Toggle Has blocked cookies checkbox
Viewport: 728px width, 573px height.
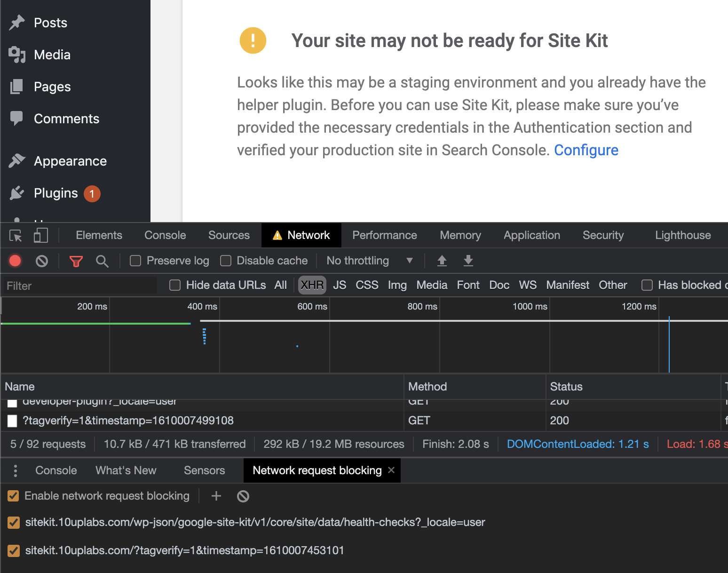[647, 285]
